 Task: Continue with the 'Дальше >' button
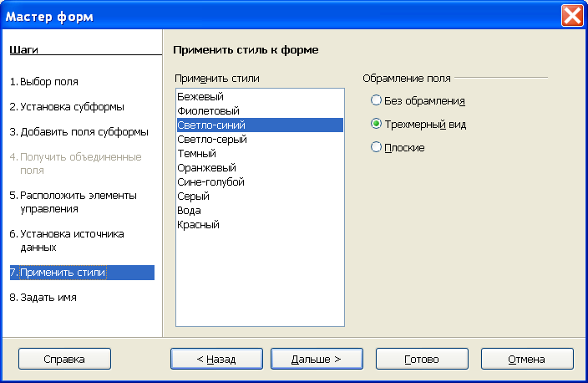[317, 359]
